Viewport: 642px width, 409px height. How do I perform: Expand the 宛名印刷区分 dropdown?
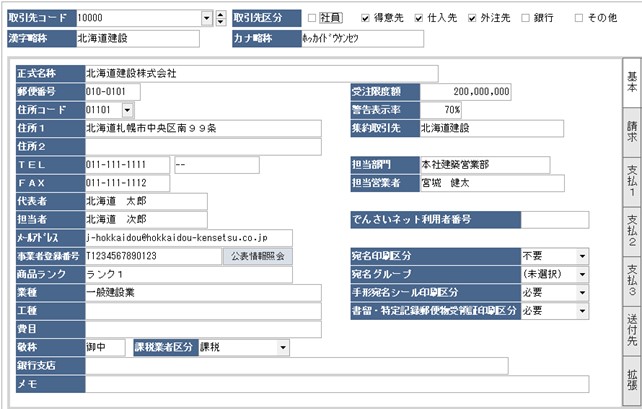coord(582,255)
